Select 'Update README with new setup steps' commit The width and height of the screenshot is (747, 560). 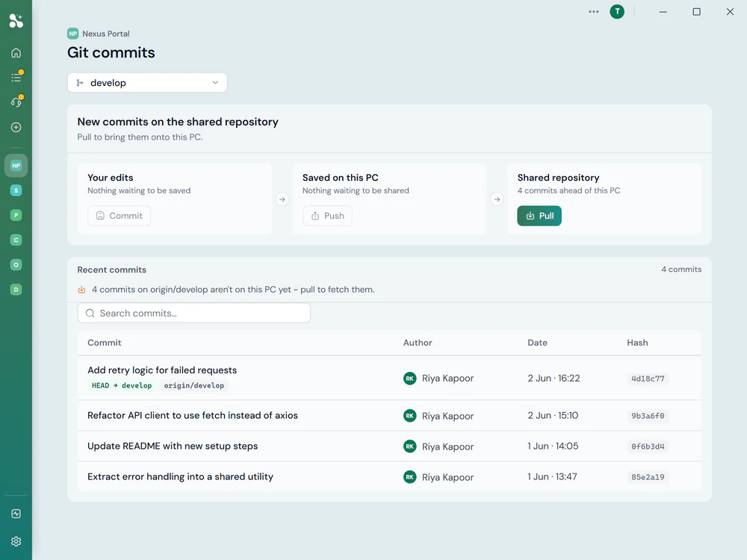click(x=390, y=447)
